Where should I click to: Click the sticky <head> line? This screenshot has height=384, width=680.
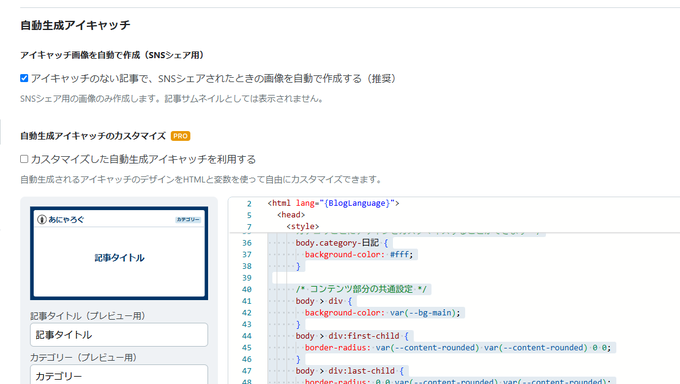pyautogui.click(x=291, y=215)
